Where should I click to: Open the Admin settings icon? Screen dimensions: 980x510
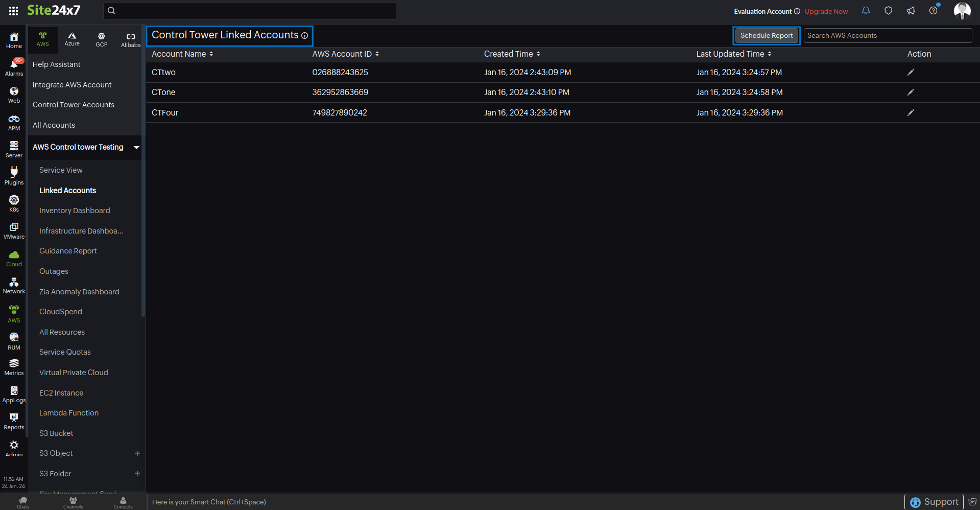13,445
